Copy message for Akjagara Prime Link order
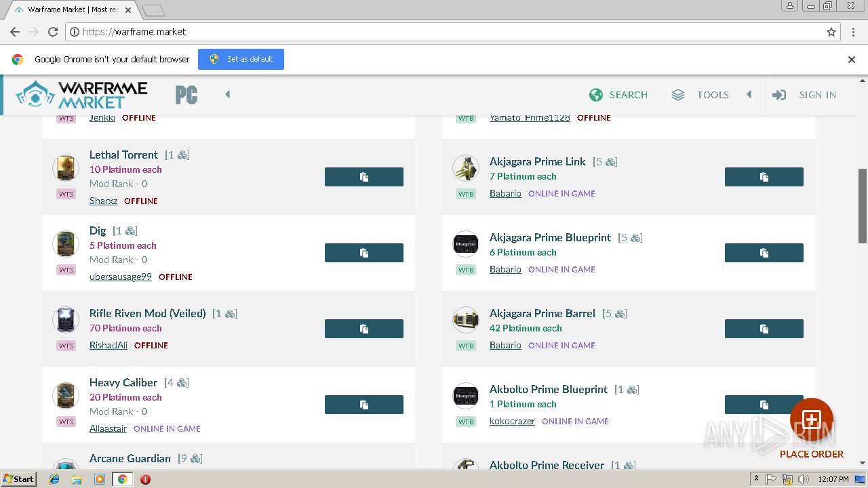The height and width of the screenshot is (488, 868). coord(764,177)
